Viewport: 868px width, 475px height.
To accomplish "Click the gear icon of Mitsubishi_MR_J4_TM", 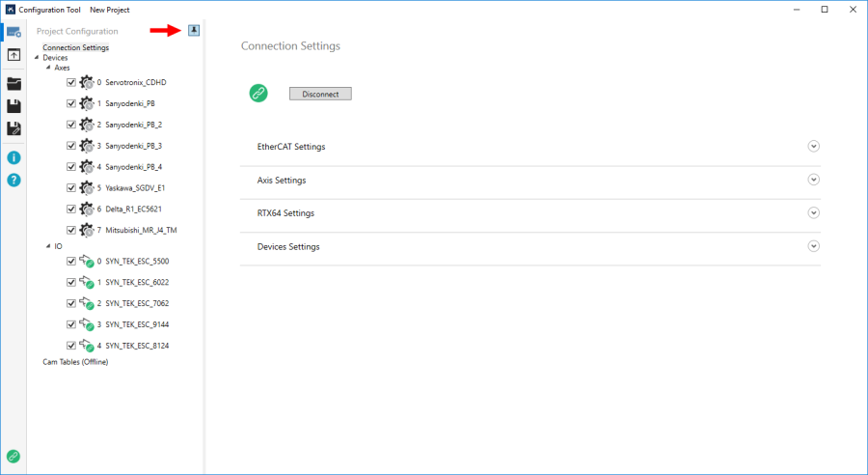I will coord(87,230).
